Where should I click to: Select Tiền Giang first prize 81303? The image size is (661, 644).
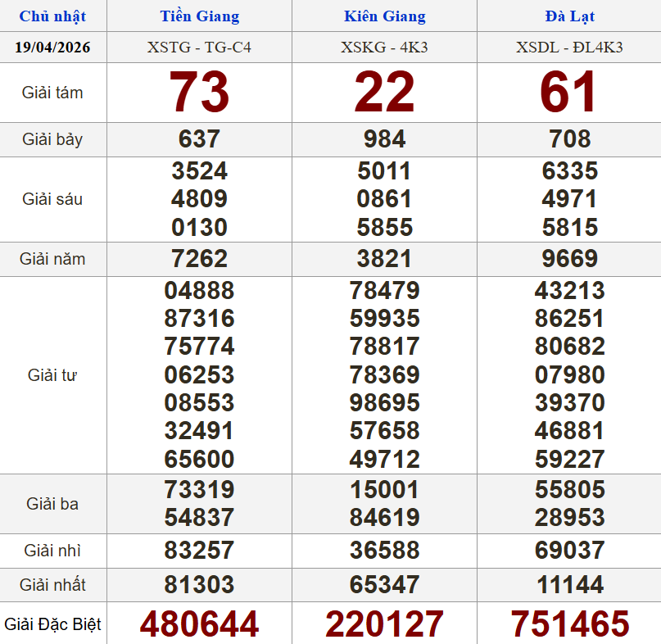(x=199, y=585)
